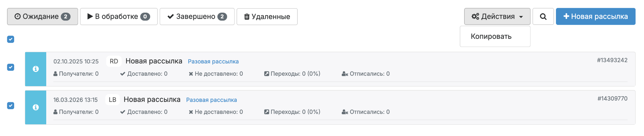This screenshot has height=136, width=644.
Task: Open the В обработке tab
Action: 119,16
